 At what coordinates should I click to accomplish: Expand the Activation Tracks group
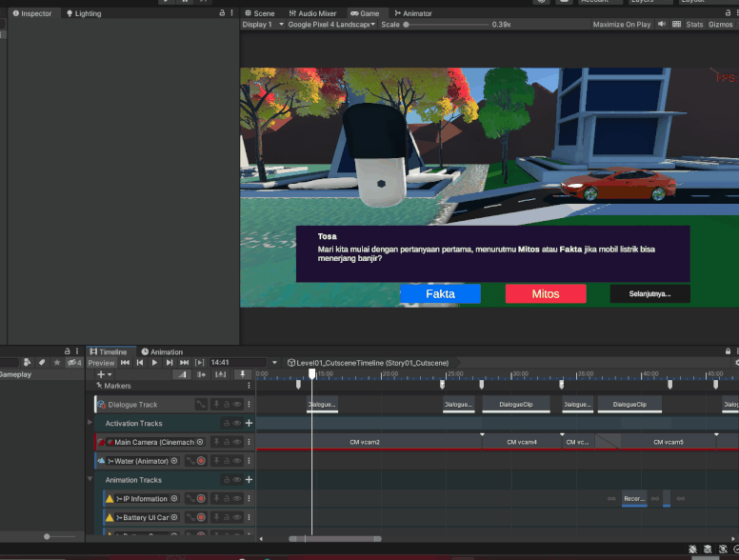tap(90, 423)
